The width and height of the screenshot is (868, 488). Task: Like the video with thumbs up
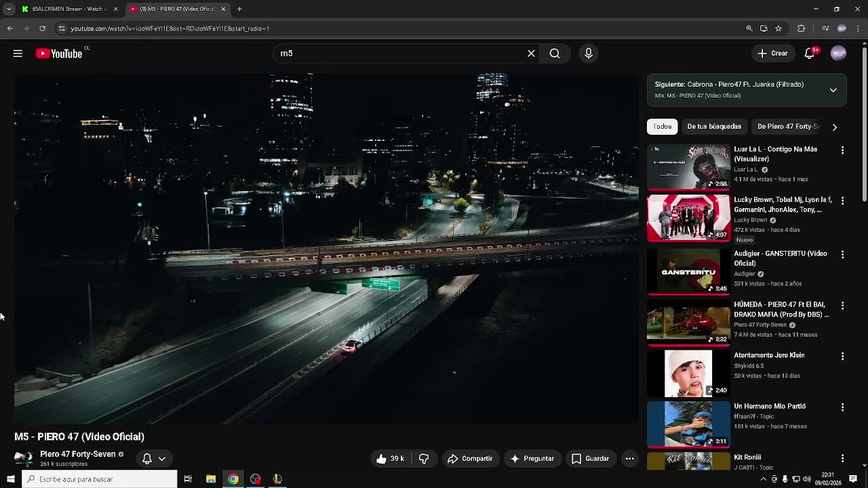(x=390, y=459)
